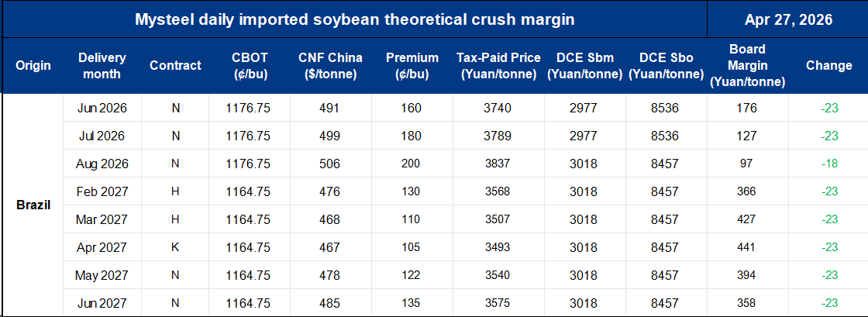Image resolution: width=868 pixels, height=317 pixels.
Task: Click the CBOT (¢/bu) column header
Action: click(x=250, y=66)
